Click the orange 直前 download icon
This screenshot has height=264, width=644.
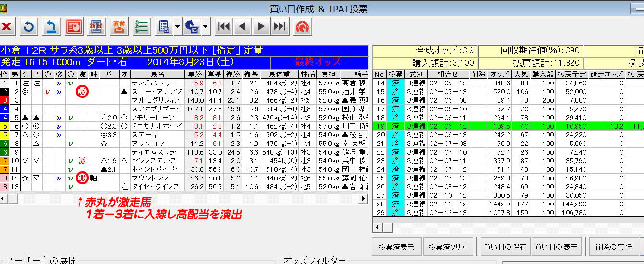tap(119, 26)
